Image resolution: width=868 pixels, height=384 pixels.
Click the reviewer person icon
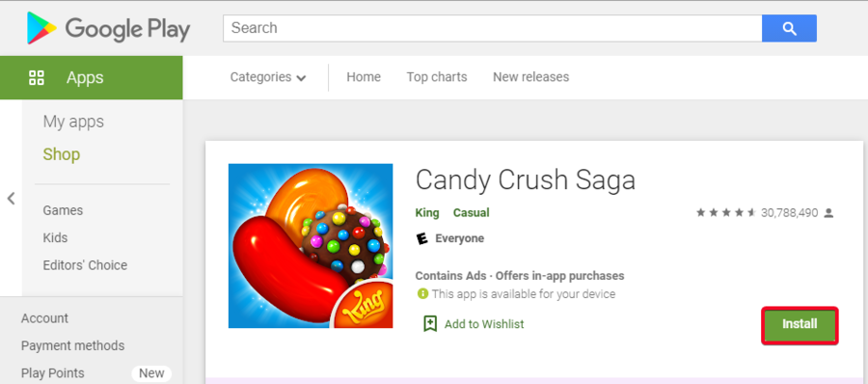pyautogui.click(x=828, y=213)
